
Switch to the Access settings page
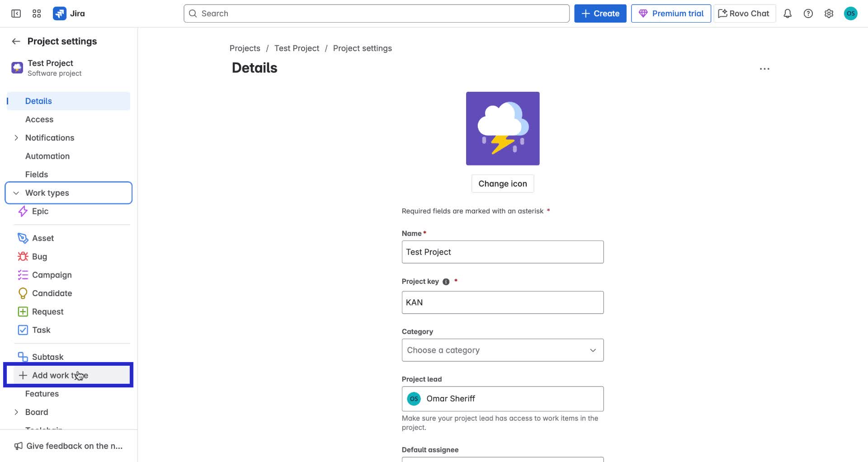tap(39, 119)
